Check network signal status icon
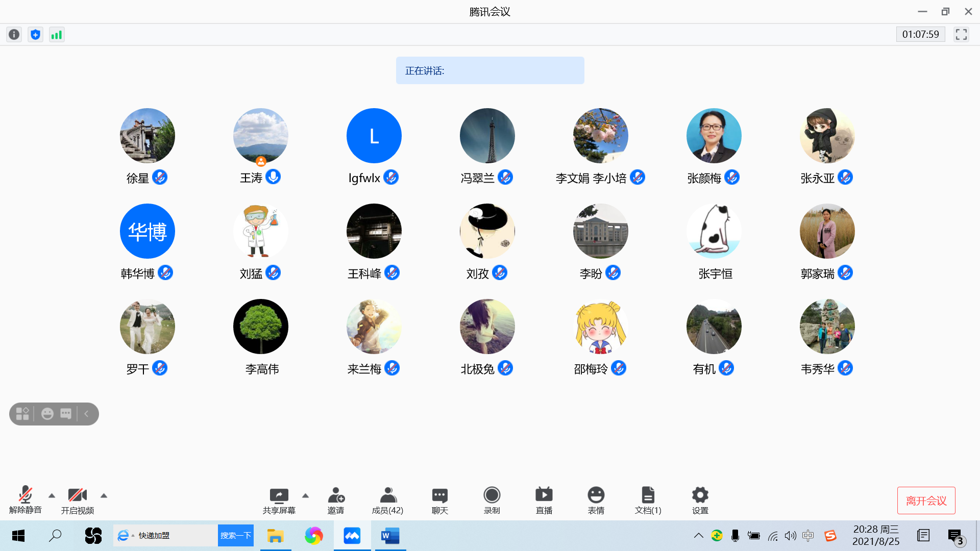 point(57,35)
